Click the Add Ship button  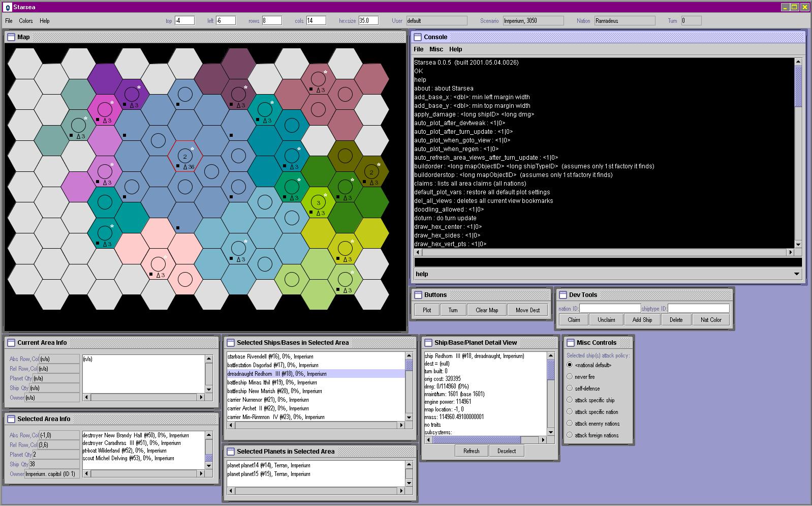[x=642, y=320]
